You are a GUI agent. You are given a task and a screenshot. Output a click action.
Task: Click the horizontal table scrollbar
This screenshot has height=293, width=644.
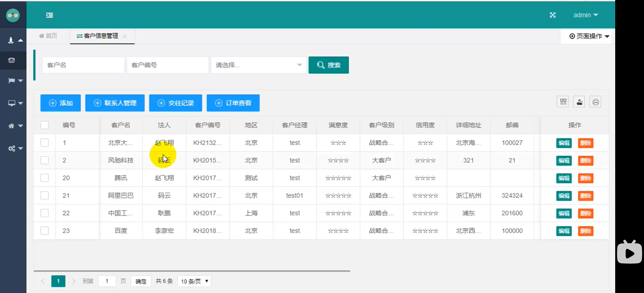[x=192, y=271]
